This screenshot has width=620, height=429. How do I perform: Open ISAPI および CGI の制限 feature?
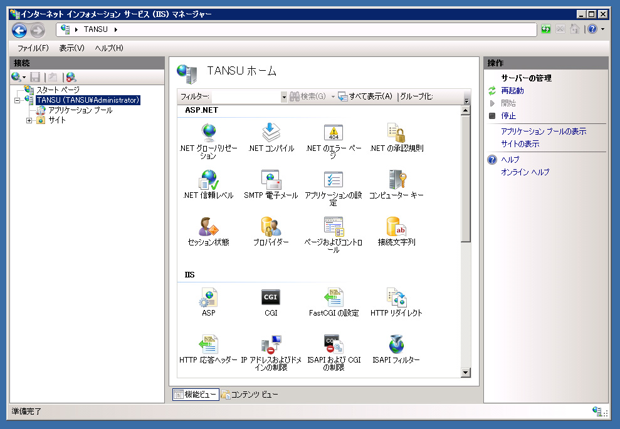[x=333, y=353]
